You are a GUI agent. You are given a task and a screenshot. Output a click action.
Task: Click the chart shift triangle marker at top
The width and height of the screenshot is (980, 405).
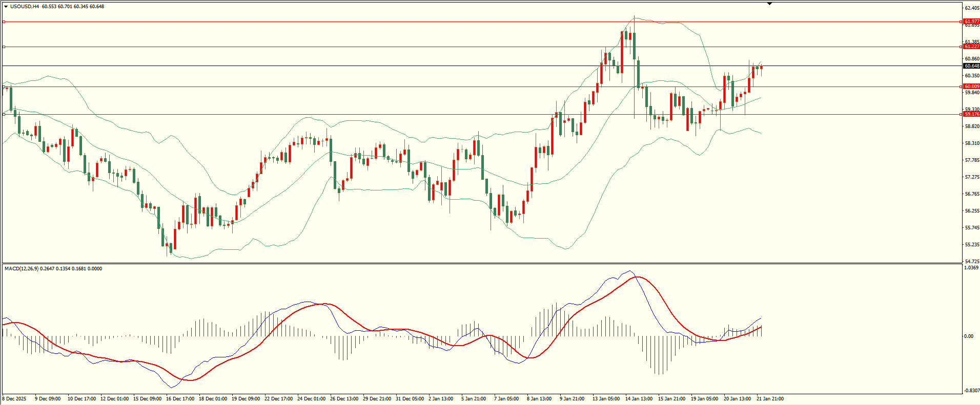769,4
